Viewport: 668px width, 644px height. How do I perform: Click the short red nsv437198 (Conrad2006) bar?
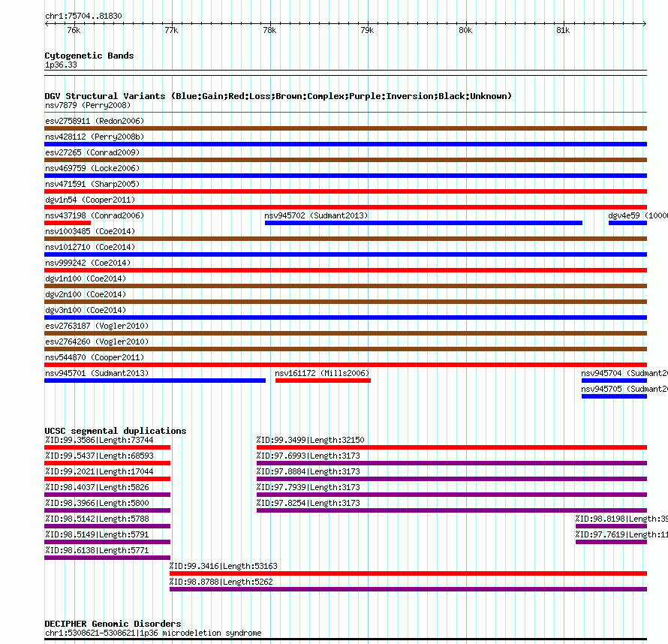68,223
